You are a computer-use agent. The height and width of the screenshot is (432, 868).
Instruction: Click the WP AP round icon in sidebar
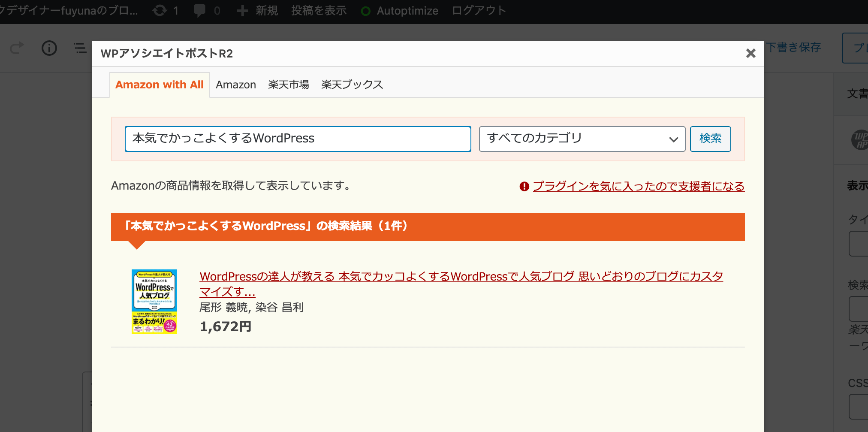coord(859,140)
